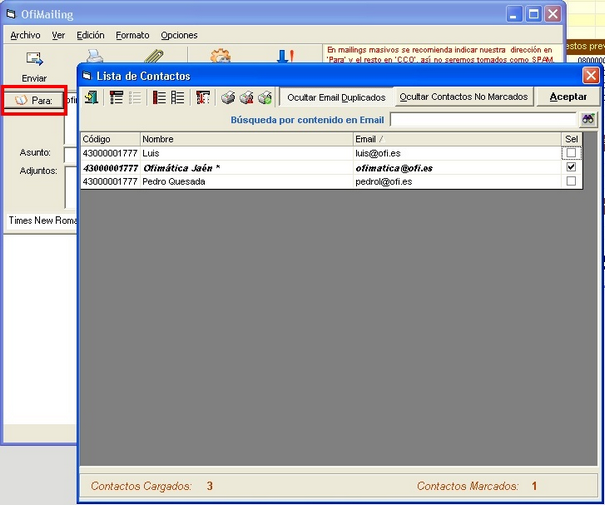Open the Archivo menu
605x505 pixels.
pyautogui.click(x=25, y=35)
